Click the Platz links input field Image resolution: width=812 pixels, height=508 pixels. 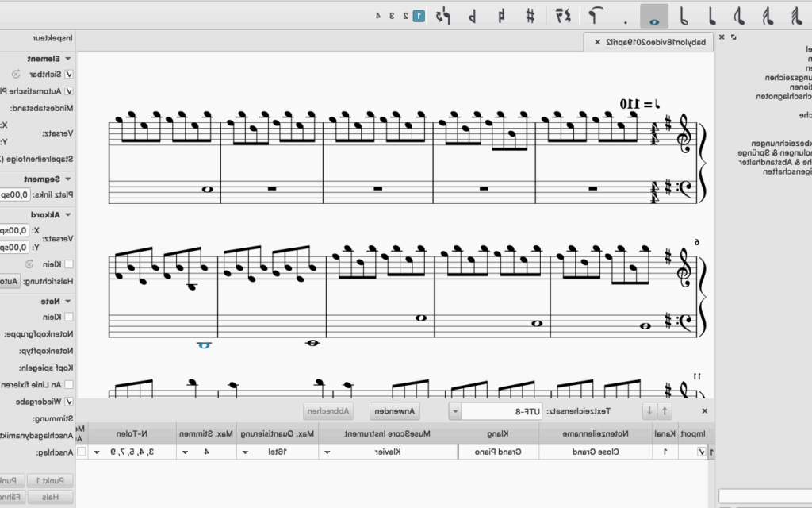tap(14, 195)
